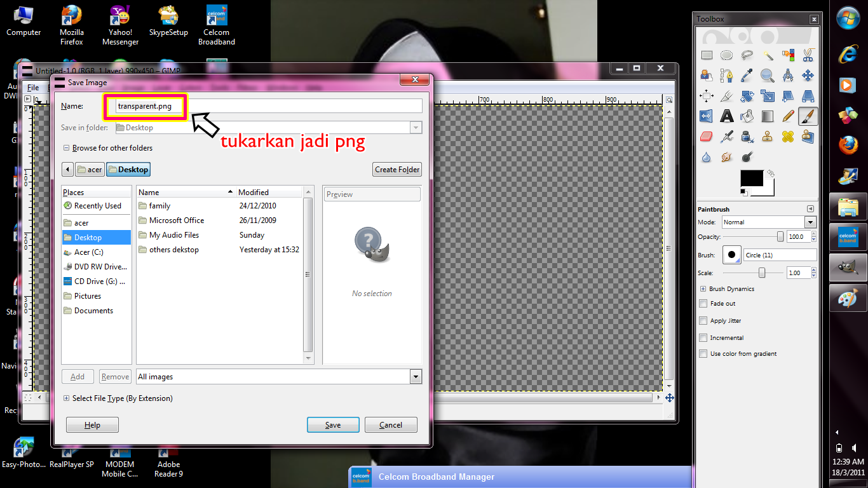Viewport: 868px width, 488px height.
Task: Select the Text tool
Action: (x=726, y=116)
